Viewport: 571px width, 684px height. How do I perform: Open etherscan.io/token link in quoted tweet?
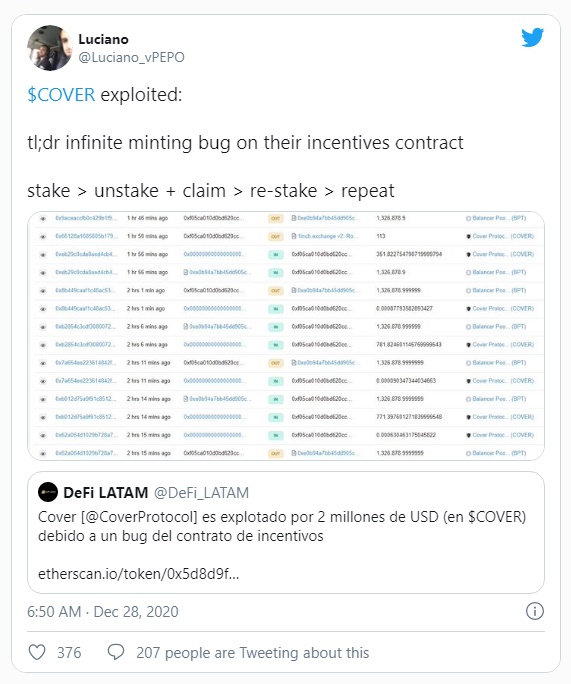click(x=139, y=574)
